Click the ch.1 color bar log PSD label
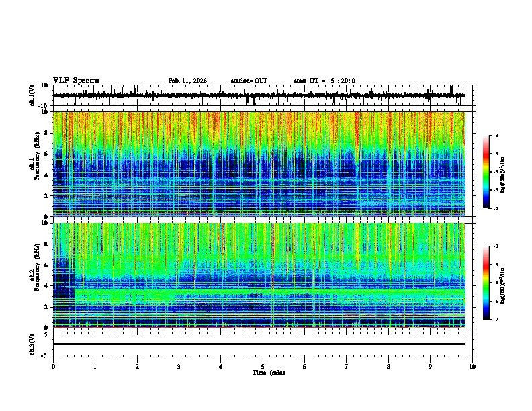 click(502, 175)
